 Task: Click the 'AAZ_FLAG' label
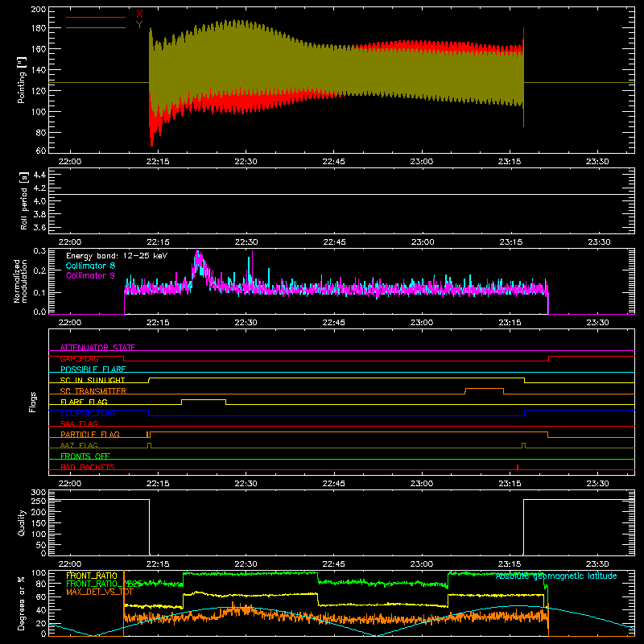tap(79, 445)
